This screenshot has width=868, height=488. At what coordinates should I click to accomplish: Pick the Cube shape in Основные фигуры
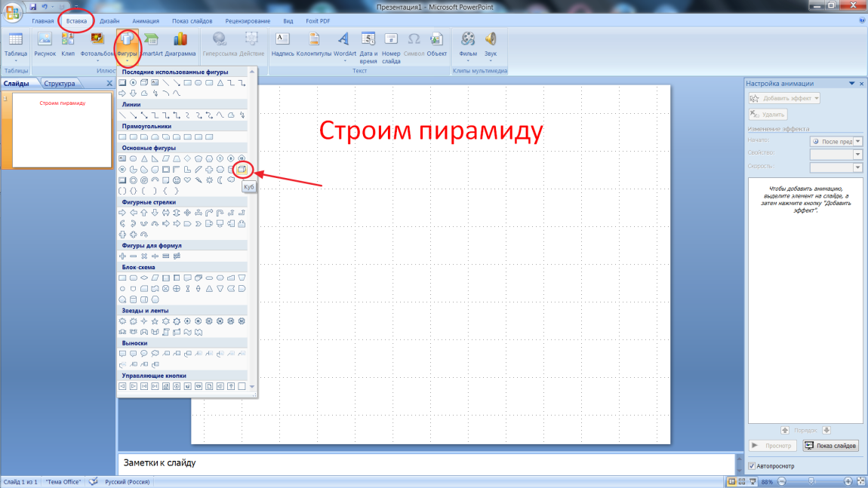(242, 169)
